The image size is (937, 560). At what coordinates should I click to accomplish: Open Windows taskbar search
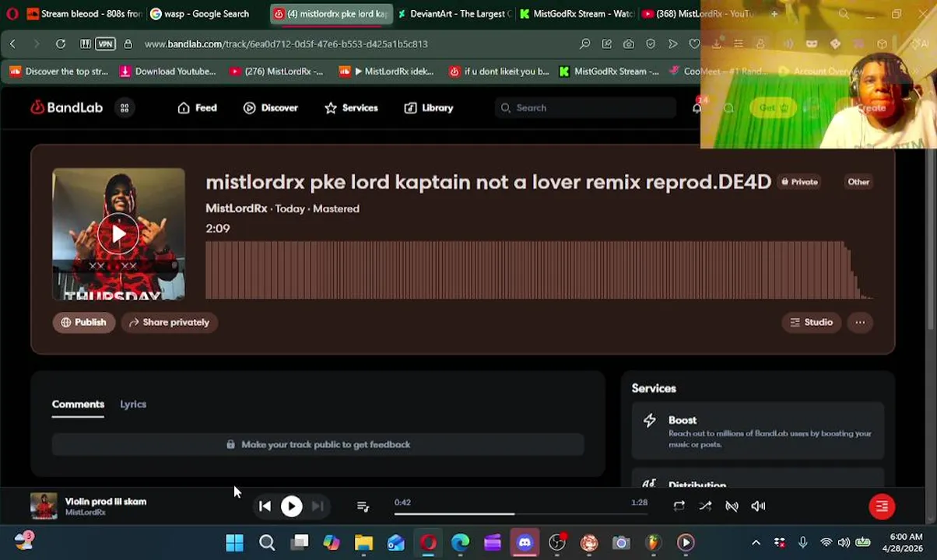pos(267,542)
